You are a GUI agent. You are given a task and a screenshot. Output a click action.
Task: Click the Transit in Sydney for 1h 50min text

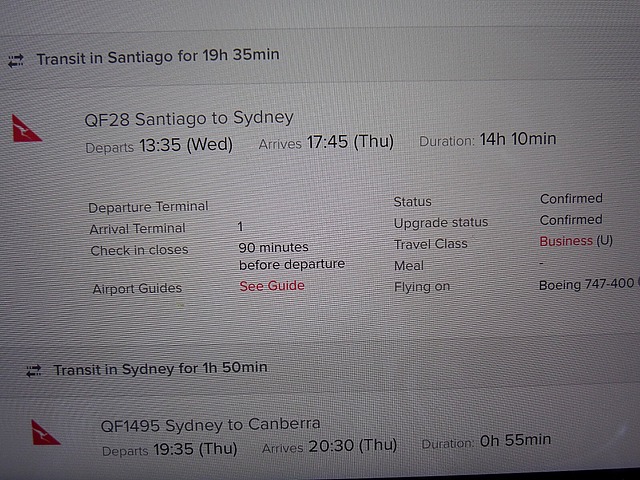pyautogui.click(x=160, y=369)
